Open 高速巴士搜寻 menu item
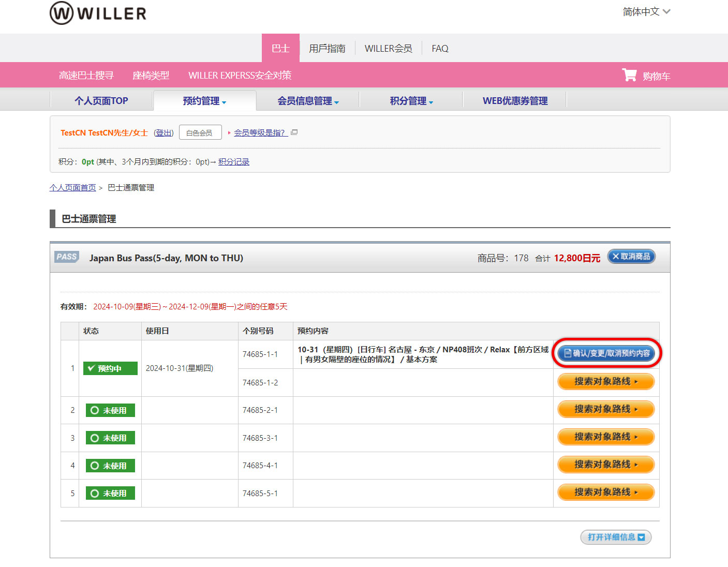728x567 pixels. click(86, 75)
